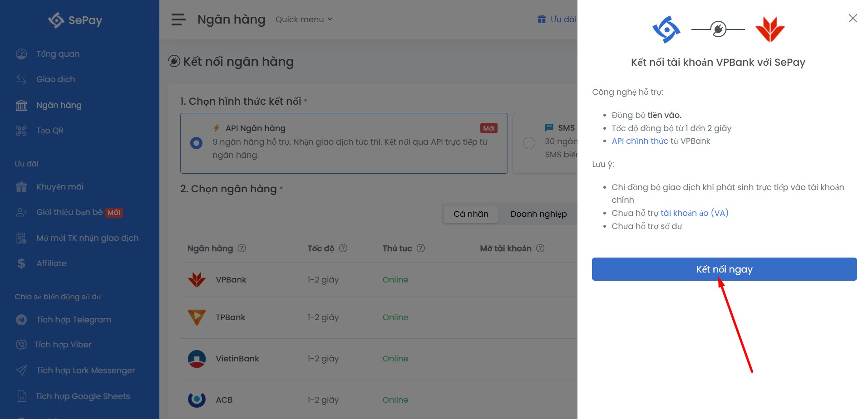Click Mở mới TK nhận giao dịch icon
Screen dimensions: 868x419
pyautogui.click(x=21, y=238)
